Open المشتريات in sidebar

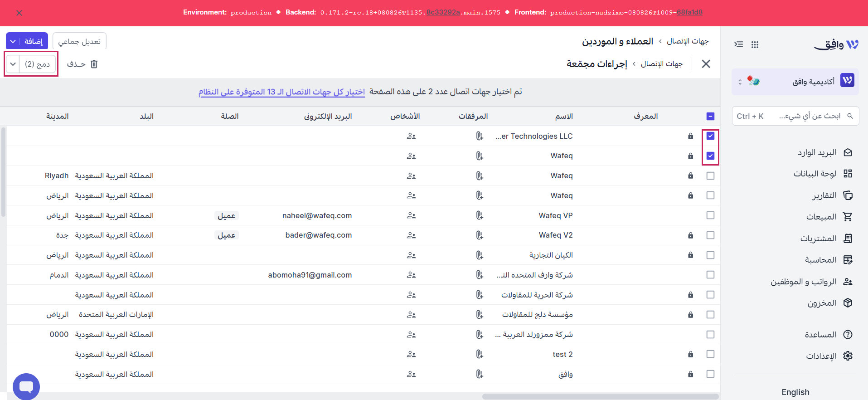point(826,239)
